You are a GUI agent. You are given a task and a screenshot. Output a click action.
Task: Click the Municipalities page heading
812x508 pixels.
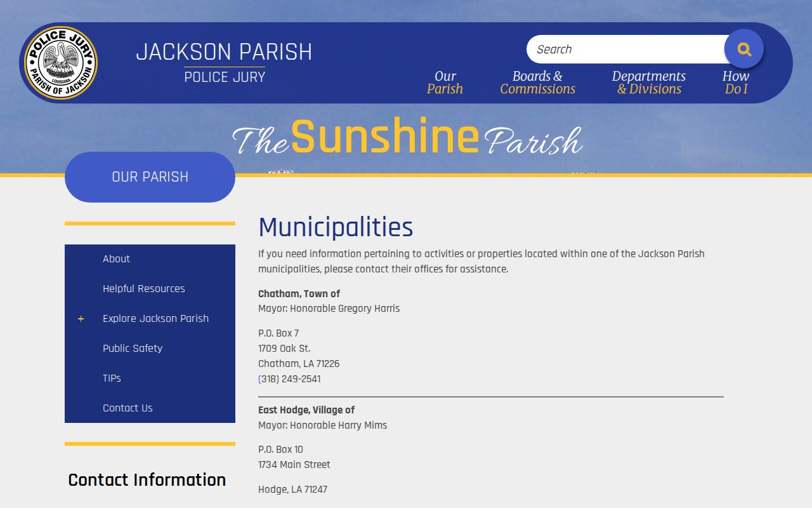click(336, 227)
